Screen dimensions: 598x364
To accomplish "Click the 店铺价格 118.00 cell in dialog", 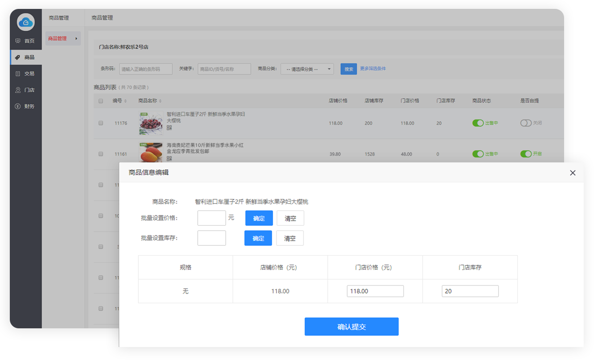I will click(280, 291).
